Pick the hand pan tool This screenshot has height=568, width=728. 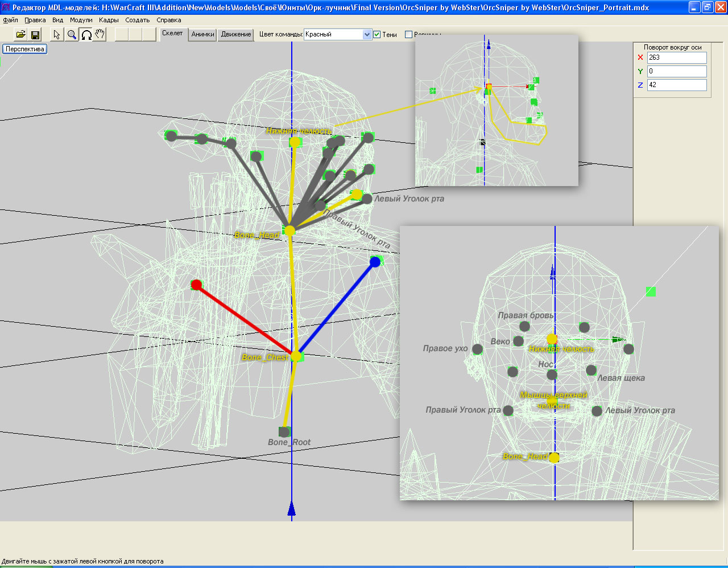click(100, 35)
